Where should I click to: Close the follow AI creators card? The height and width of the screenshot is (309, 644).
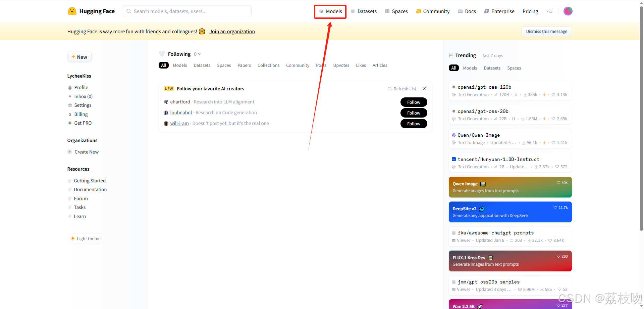[424, 89]
